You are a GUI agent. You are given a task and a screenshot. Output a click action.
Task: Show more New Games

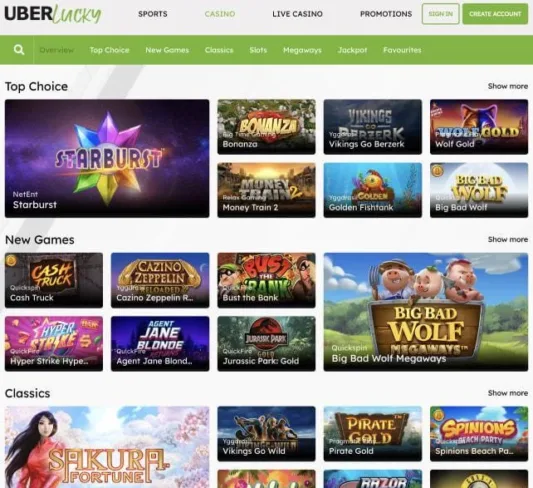[508, 240]
